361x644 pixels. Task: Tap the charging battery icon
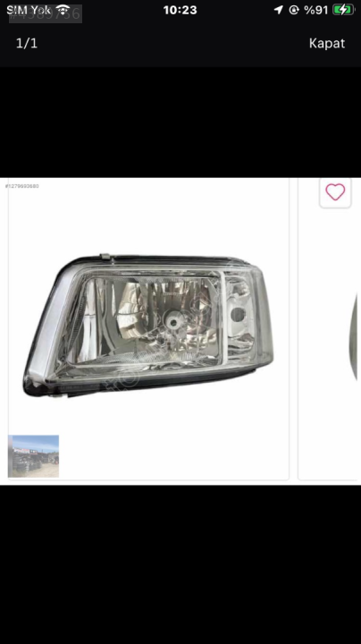tap(343, 10)
